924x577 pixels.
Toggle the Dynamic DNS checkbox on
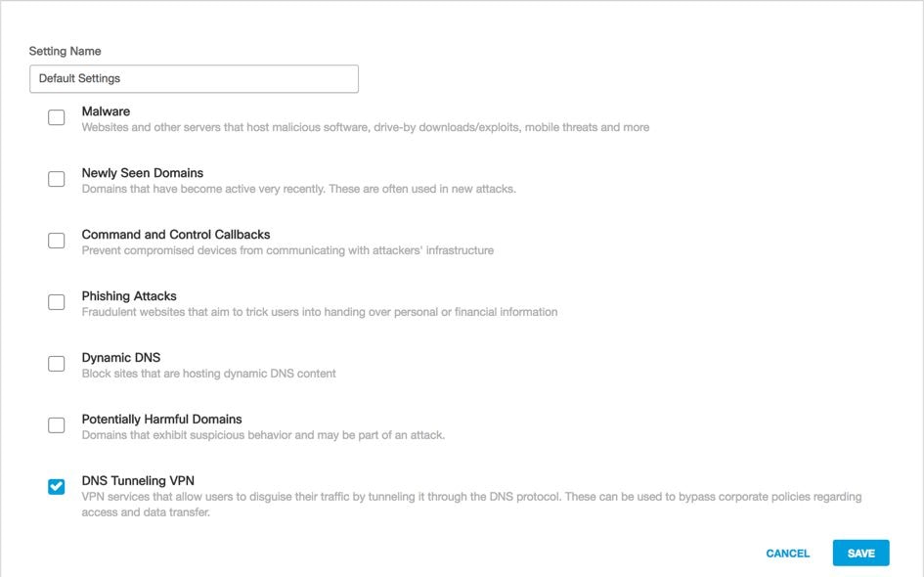tap(57, 364)
